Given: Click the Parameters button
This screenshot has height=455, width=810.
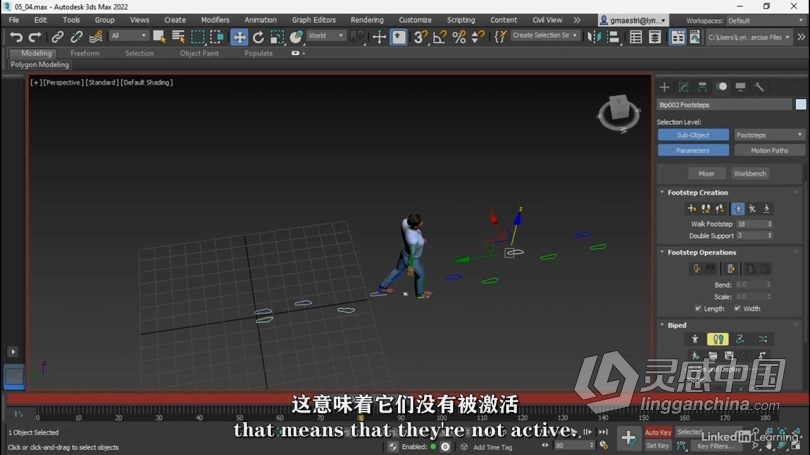Looking at the screenshot, I should (x=693, y=150).
